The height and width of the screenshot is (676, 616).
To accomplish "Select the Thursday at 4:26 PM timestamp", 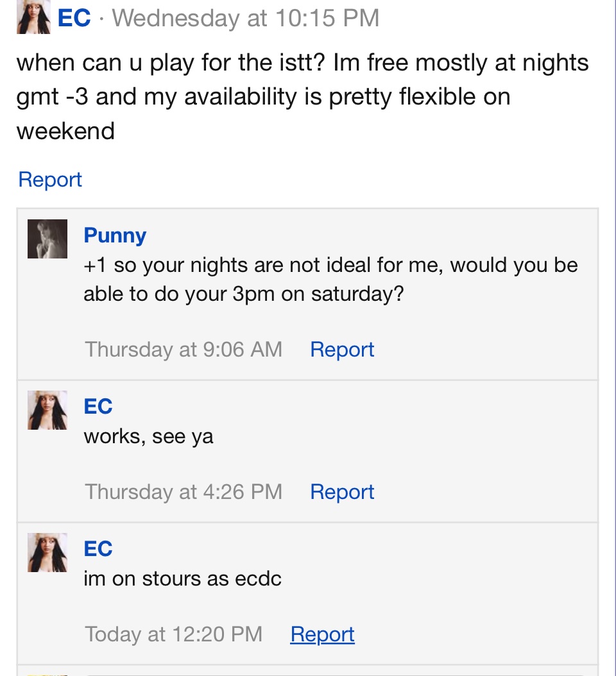I will tap(184, 491).
